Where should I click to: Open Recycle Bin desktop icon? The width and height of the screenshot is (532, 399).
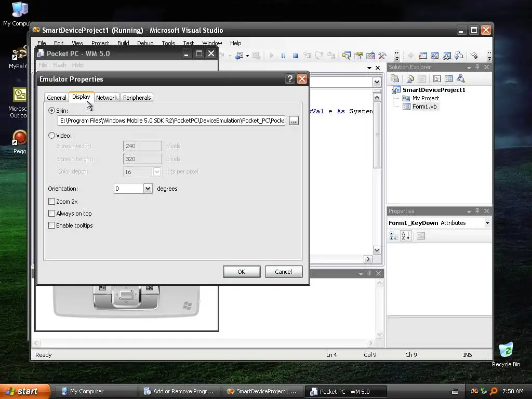point(506,354)
